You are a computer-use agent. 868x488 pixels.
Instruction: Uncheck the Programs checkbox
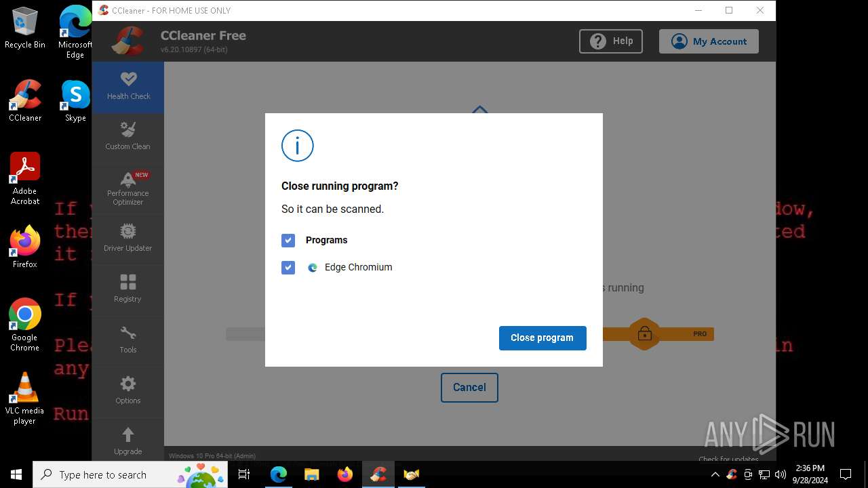[x=288, y=241]
